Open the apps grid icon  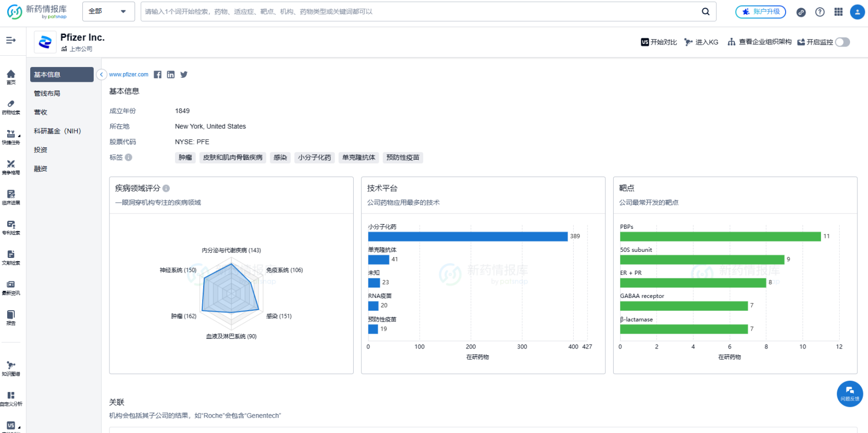pos(838,12)
